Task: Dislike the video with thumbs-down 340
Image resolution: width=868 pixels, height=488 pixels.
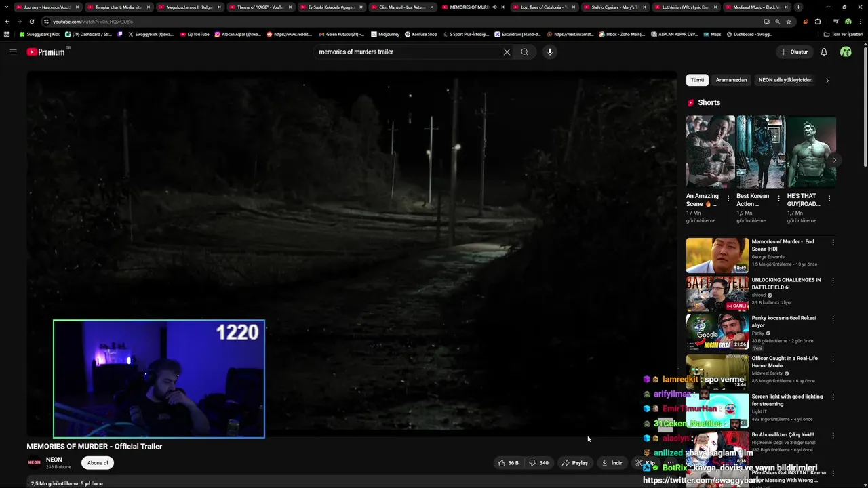Action: point(539,463)
